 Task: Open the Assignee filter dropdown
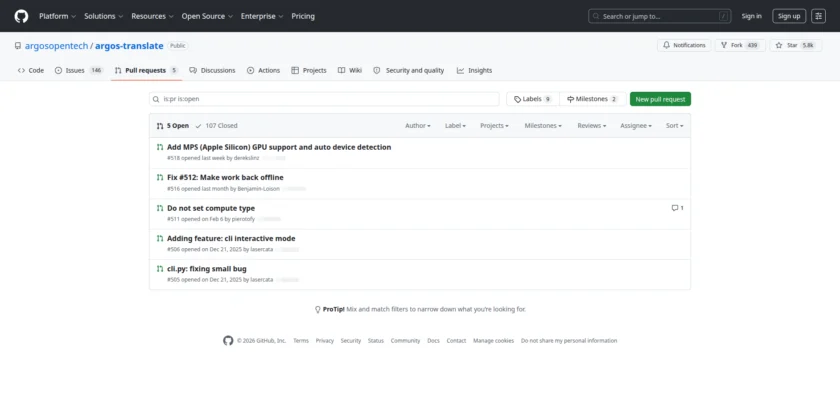636,126
